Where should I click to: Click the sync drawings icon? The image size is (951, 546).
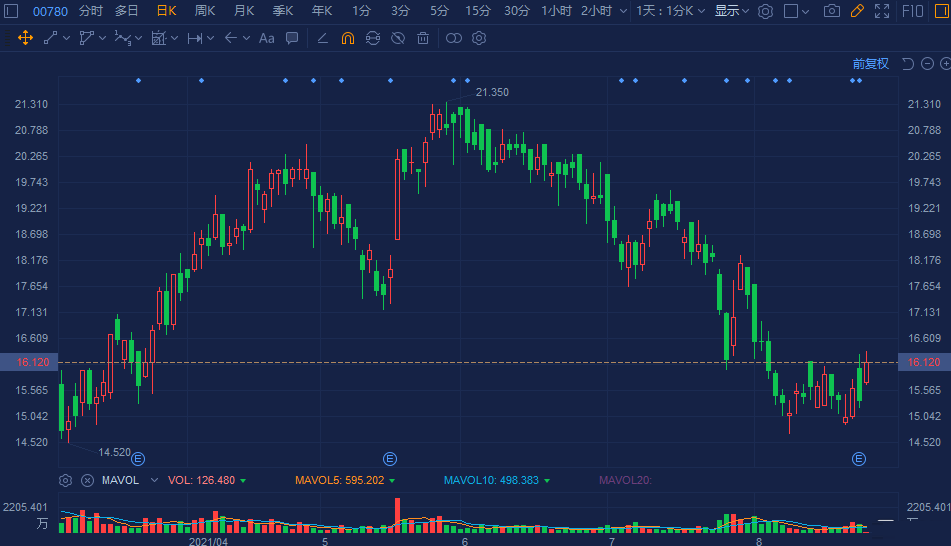coord(373,38)
